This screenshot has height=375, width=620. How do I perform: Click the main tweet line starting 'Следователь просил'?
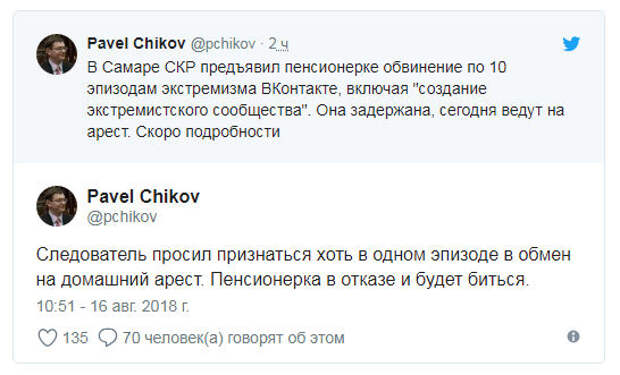click(303, 255)
